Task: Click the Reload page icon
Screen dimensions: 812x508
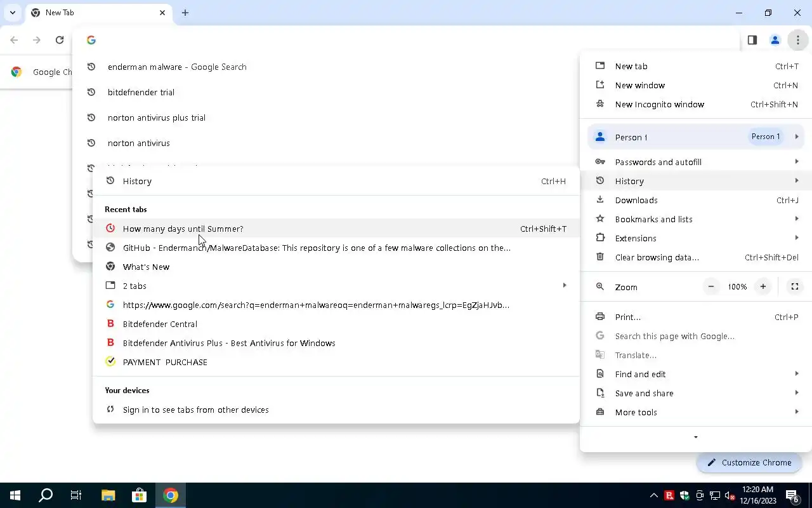Action: (60, 40)
